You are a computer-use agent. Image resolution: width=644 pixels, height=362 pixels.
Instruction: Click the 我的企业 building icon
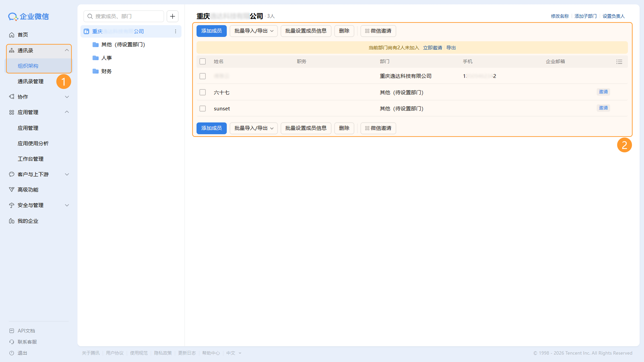pyautogui.click(x=12, y=221)
